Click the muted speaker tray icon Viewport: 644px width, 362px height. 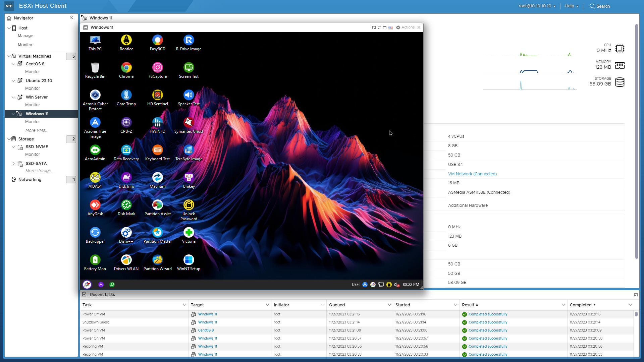click(396, 285)
